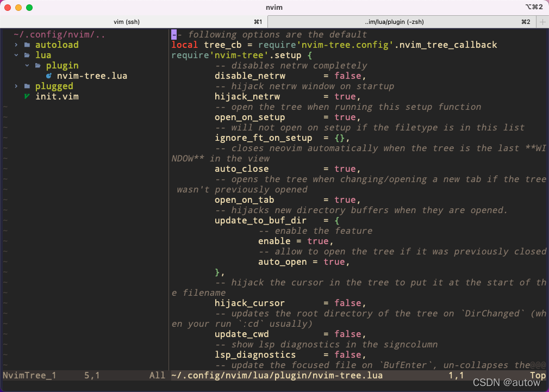Click the green Vim icon beside init.vim
This screenshot has height=392, width=549.
27,96
